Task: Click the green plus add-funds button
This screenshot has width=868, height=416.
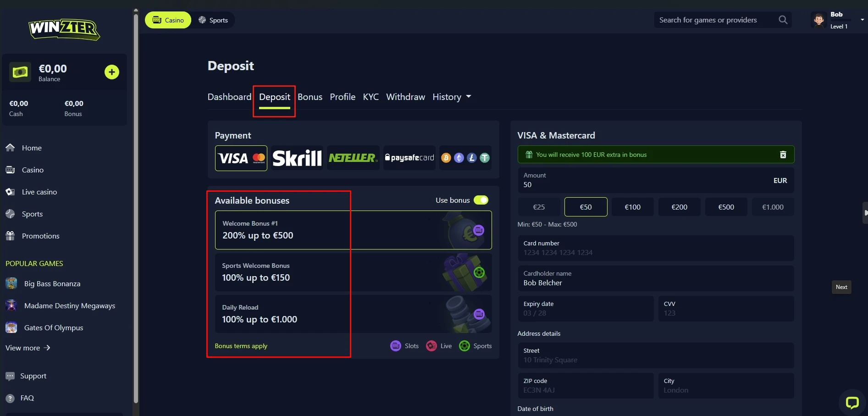Action: 112,72
